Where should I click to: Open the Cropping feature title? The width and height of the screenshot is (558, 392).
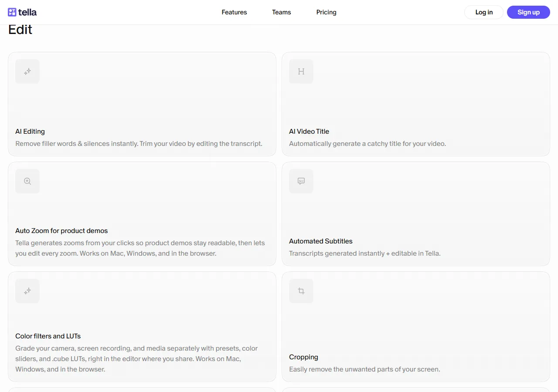click(303, 357)
